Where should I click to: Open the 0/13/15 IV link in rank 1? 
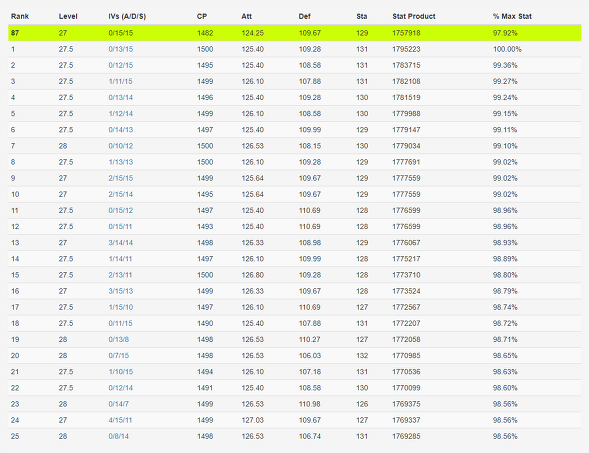tap(121, 49)
